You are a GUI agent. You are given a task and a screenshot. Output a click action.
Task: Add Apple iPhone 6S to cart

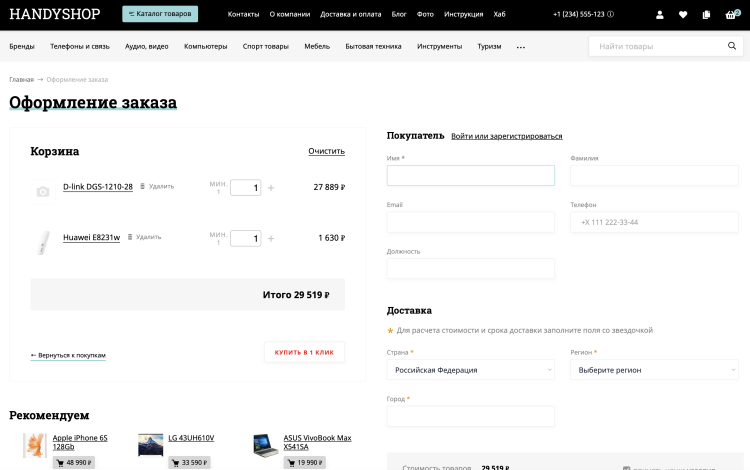pyautogui.click(x=74, y=463)
